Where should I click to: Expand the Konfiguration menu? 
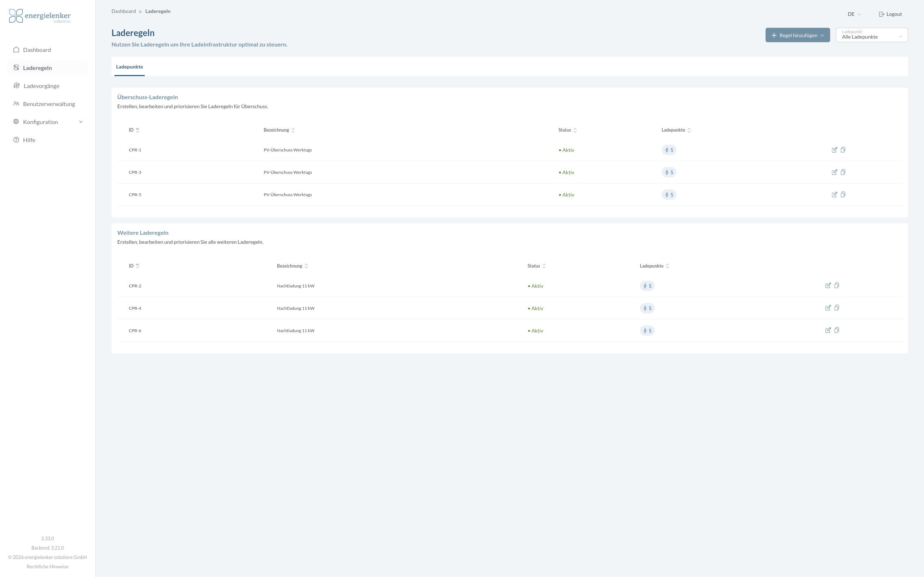coord(48,122)
